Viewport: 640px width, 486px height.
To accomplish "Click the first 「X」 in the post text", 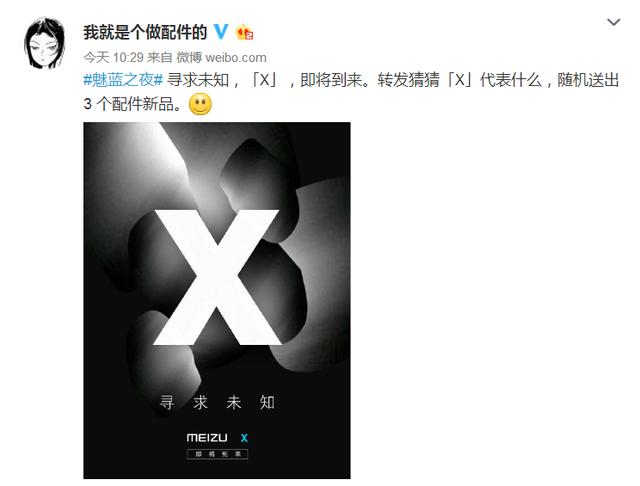I will tap(264, 80).
